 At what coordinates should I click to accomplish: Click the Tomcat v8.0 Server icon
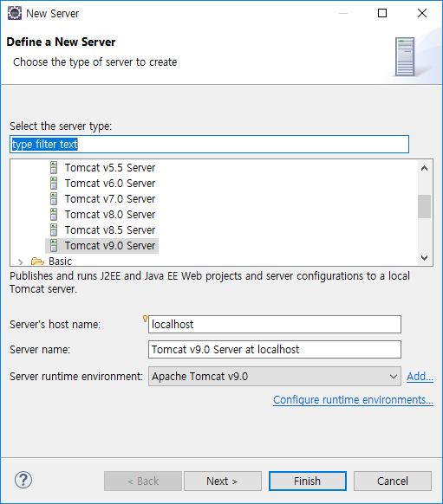coord(54,215)
